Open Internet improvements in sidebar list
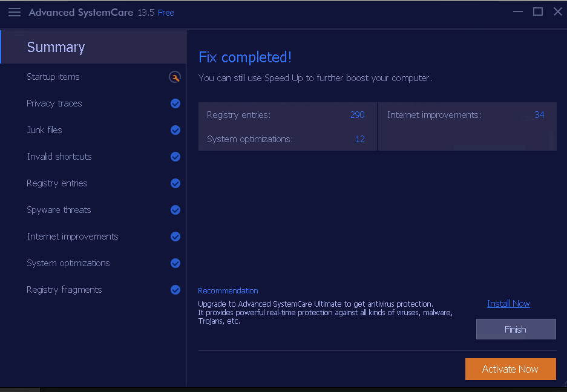The width and height of the screenshot is (567, 392). pyautogui.click(x=73, y=237)
